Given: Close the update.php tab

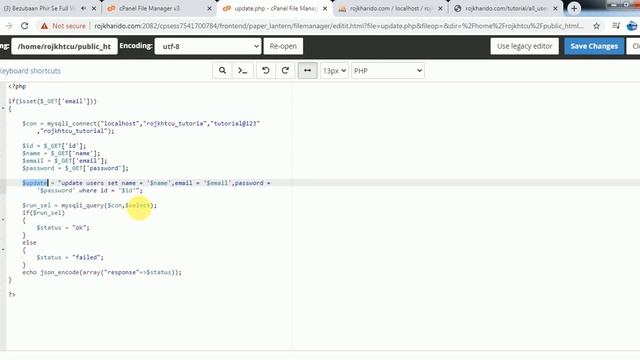Looking at the screenshot, I should (325, 8).
